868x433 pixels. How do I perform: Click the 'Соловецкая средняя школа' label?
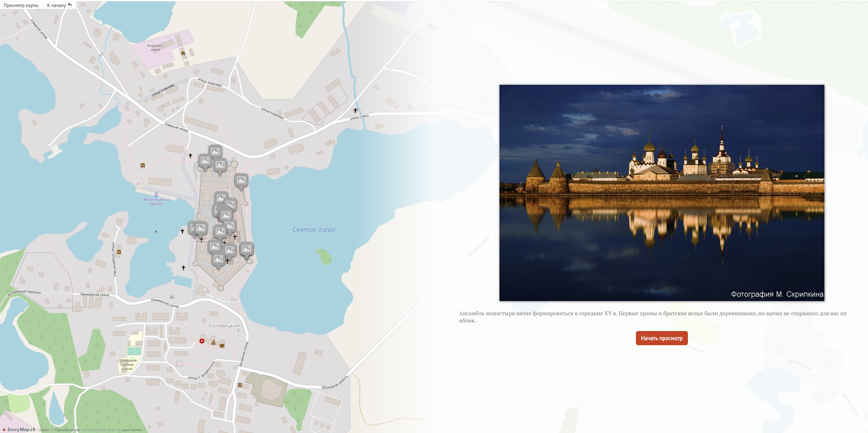[127, 364]
